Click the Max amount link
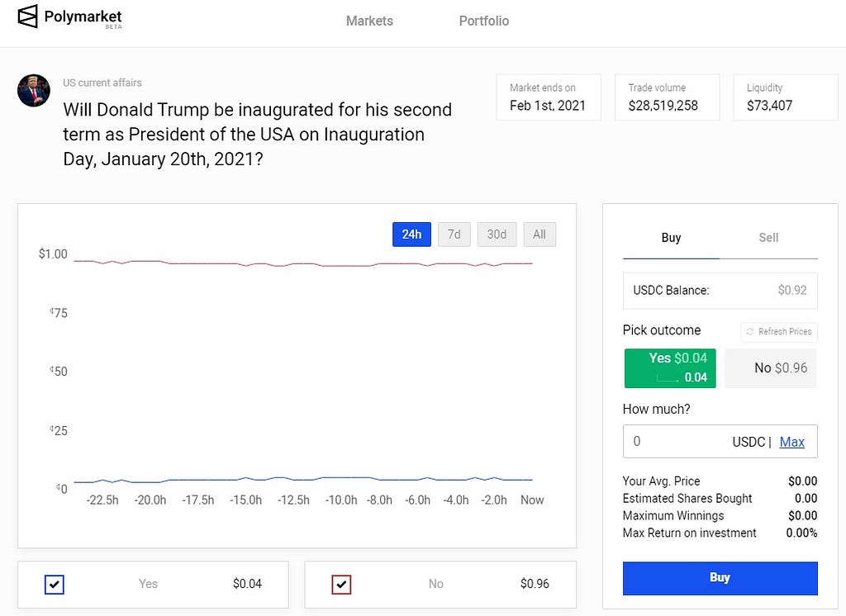Image resolution: width=846 pixels, height=616 pixels. point(792,443)
